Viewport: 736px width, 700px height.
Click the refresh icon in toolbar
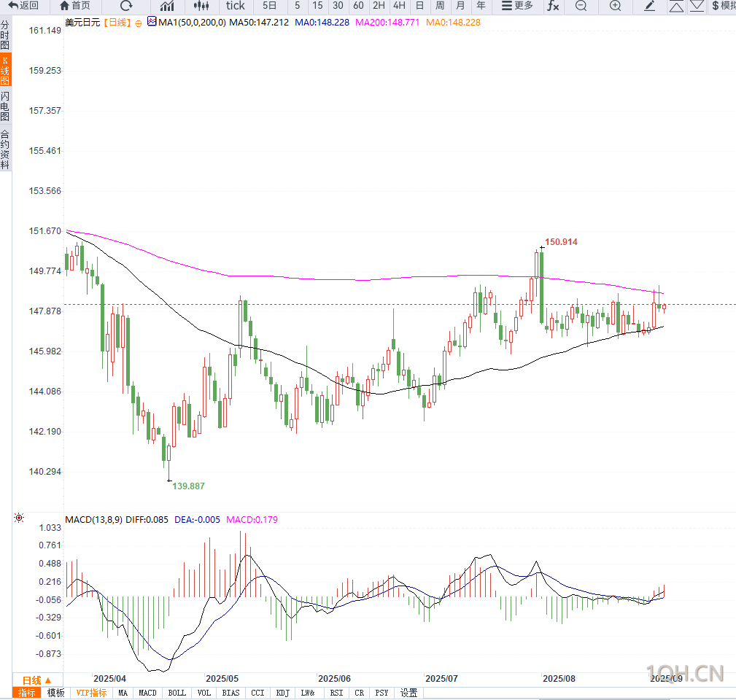click(x=125, y=6)
